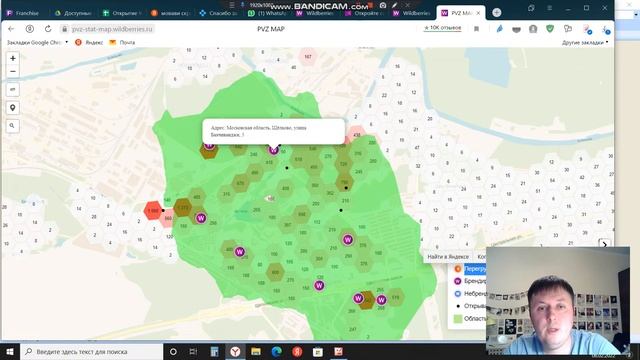Expand the right-side map panel arrow
640x360 pixels.
click(604, 244)
